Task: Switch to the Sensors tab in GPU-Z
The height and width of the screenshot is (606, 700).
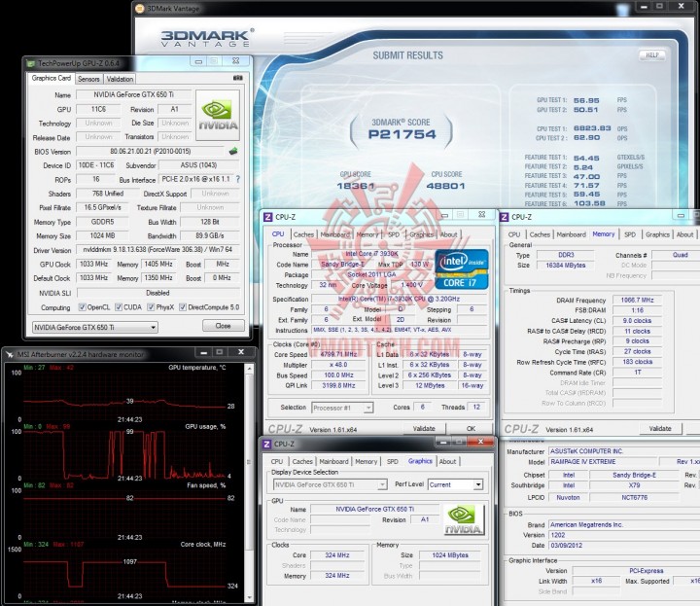Action: click(x=88, y=79)
